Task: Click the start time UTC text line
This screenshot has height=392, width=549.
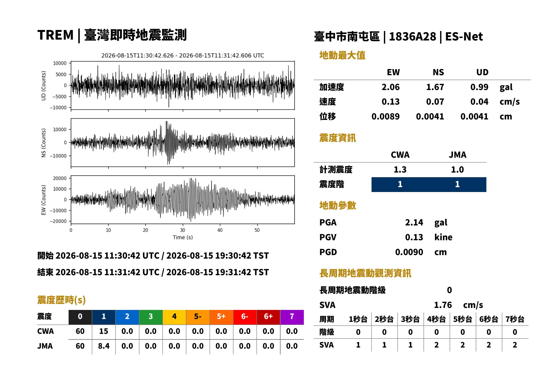Action: click(x=153, y=256)
